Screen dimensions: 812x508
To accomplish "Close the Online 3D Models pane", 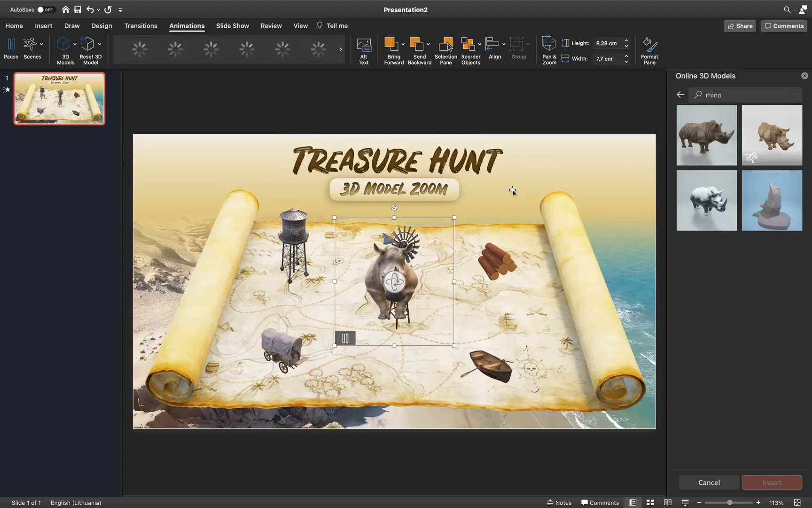I will coord(804,76).
